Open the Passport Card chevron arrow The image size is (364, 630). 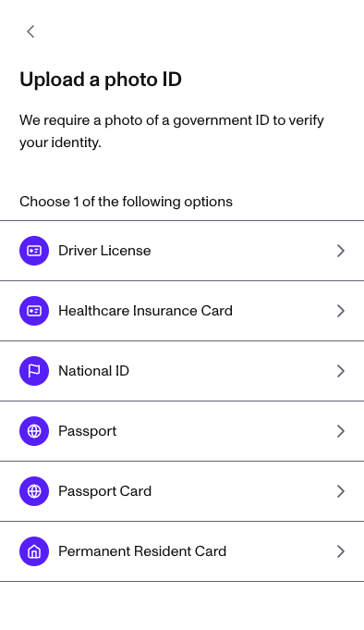point(341,491)
